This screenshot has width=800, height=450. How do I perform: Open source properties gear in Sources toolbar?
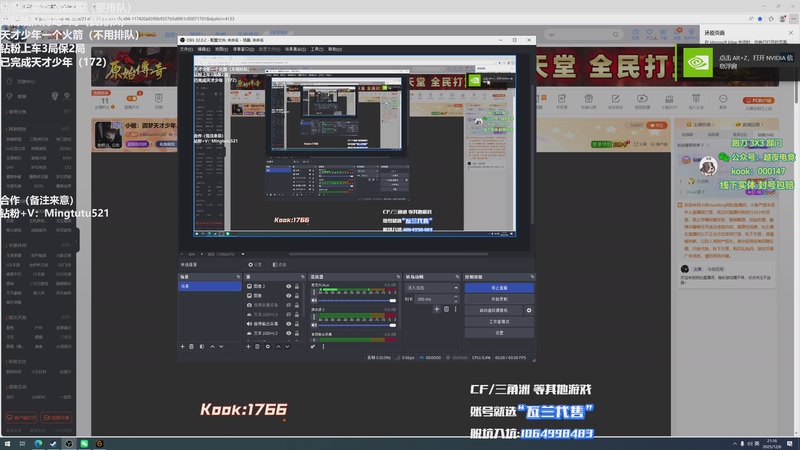(268, 346)
